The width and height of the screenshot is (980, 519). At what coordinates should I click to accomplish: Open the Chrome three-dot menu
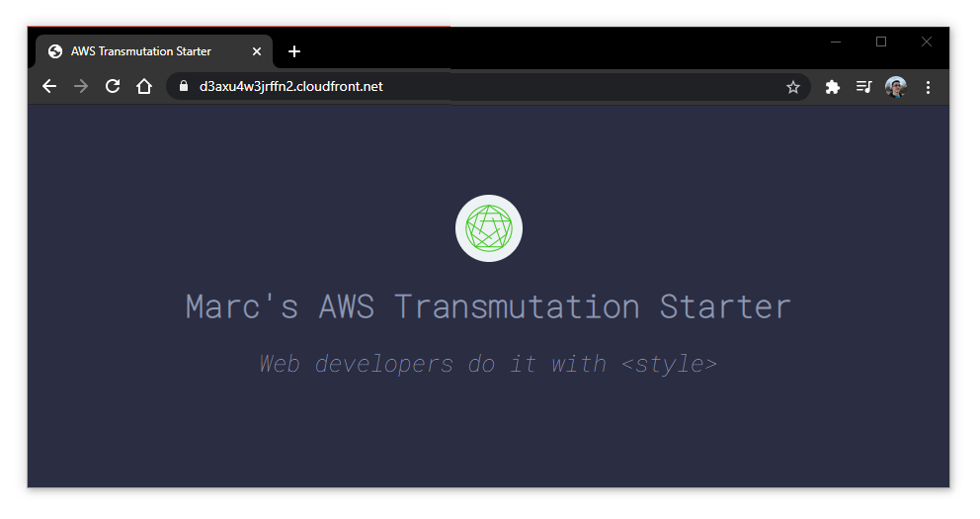[x=928, y=87]
